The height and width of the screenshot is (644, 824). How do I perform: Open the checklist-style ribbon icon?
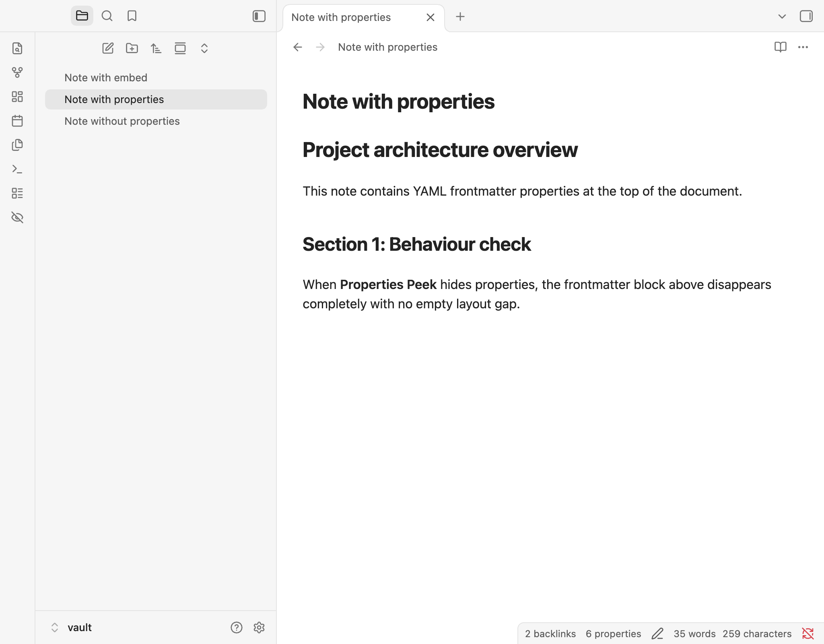coord(17,193)
